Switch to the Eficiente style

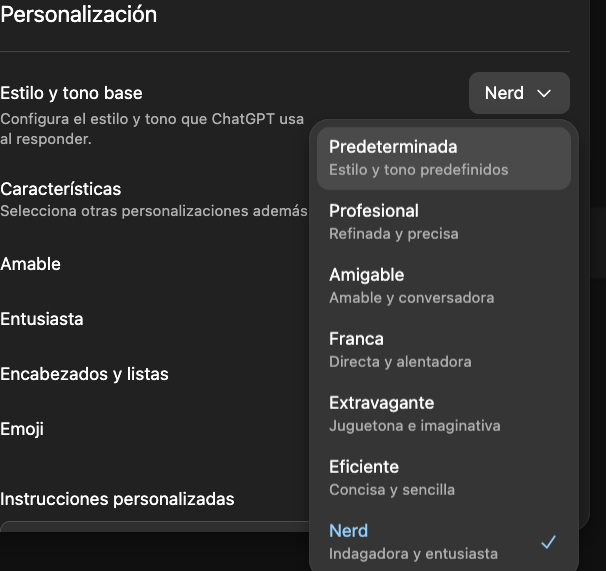pos(444,478)
